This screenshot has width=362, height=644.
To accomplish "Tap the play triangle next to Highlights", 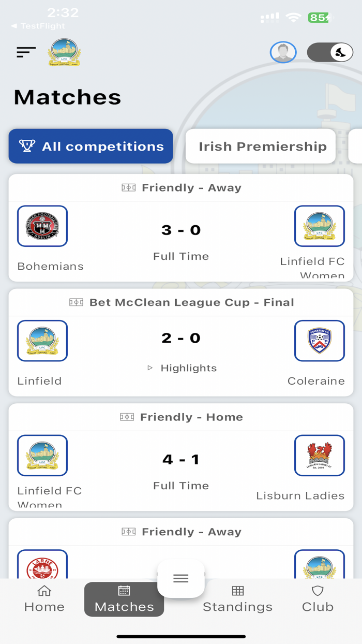I will (x=150, y=368).
